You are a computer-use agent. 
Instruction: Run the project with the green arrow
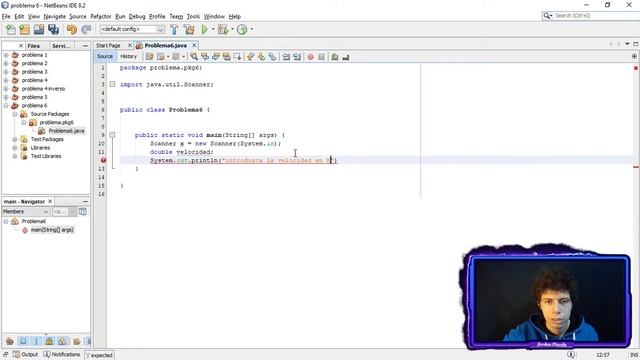(x=204, y=29)
